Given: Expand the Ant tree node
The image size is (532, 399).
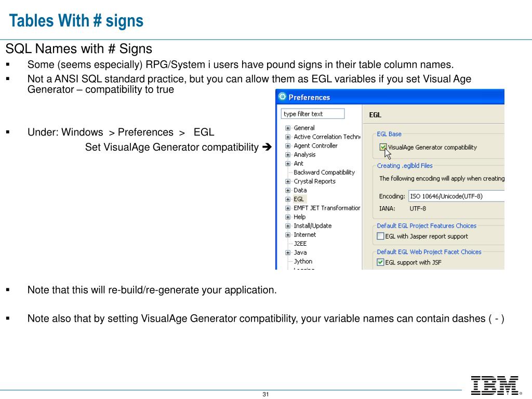Looking at the screenshot, I should point(288,164).
